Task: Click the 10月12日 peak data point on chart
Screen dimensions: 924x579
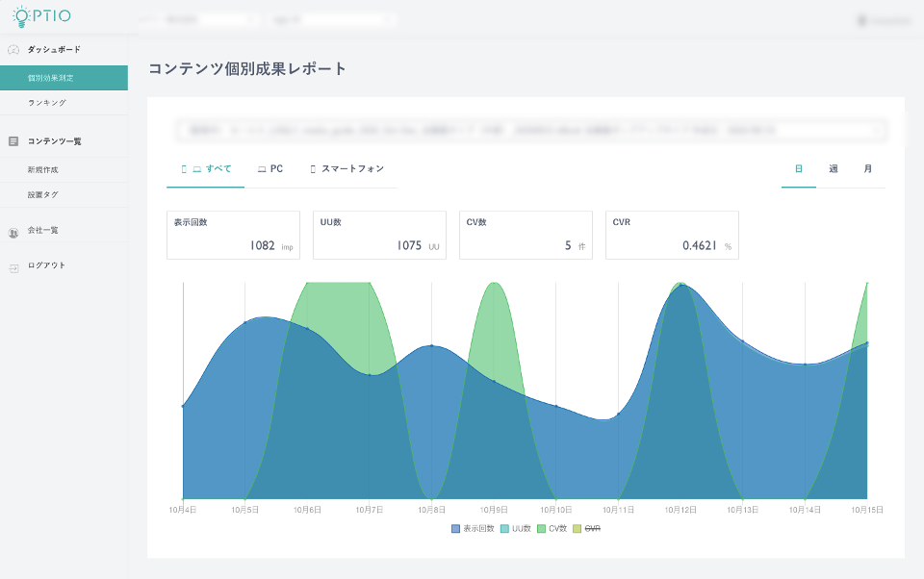Action: (x=680, y=285)
